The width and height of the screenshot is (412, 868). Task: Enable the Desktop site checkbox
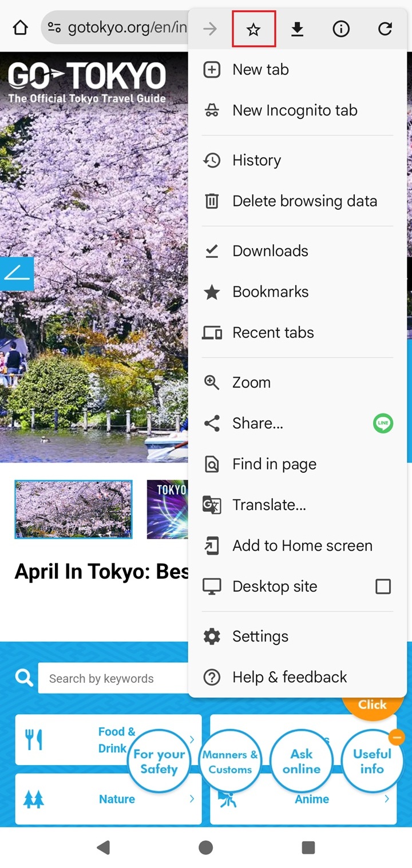coord(383,587)
